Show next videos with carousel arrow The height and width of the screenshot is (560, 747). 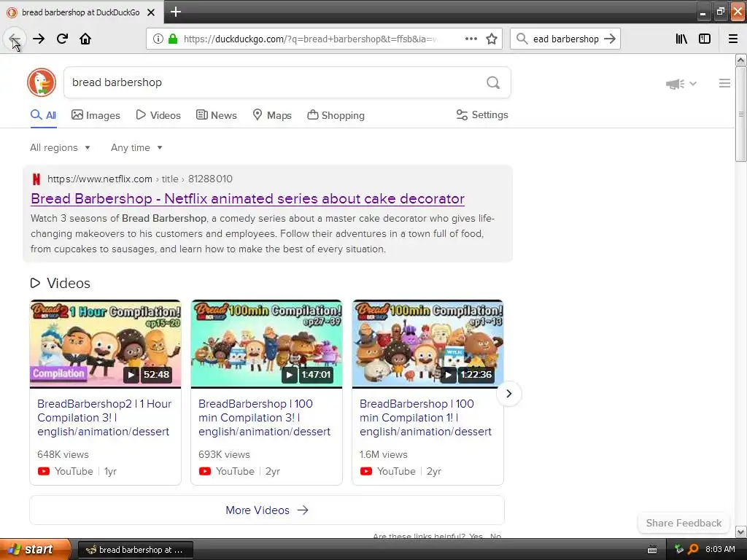pyautogui.click(x=508, y=394)
